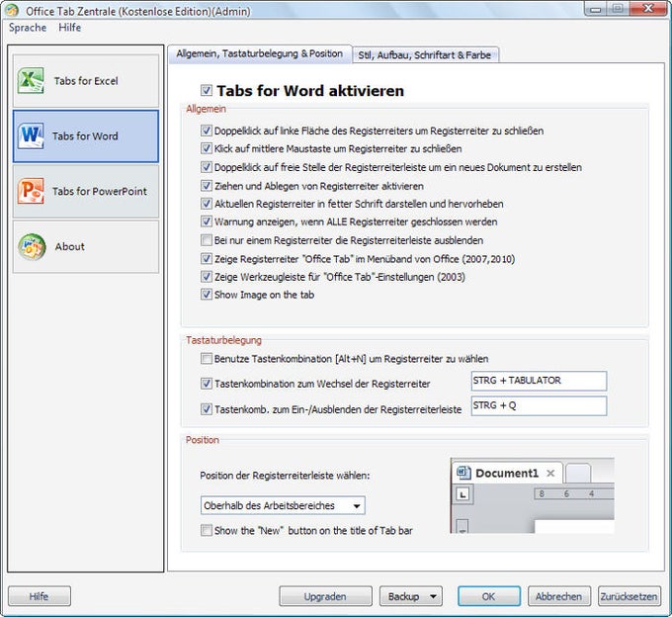Viewport: 672px width, 617px height.
Task: Toggle 'Zeige Registerreiter Office Tab im Menüband'
Action: pos(207,258)
